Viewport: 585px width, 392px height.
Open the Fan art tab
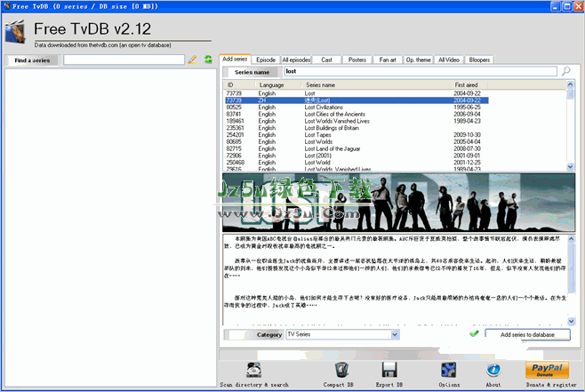pyautogui.click(x=388, y=60)
